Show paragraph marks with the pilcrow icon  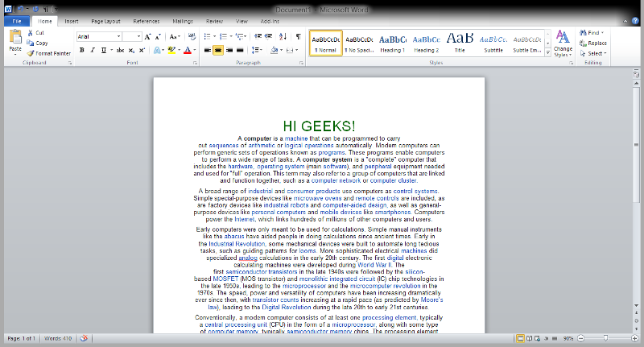pyautogui.click(x=298, y=36)
